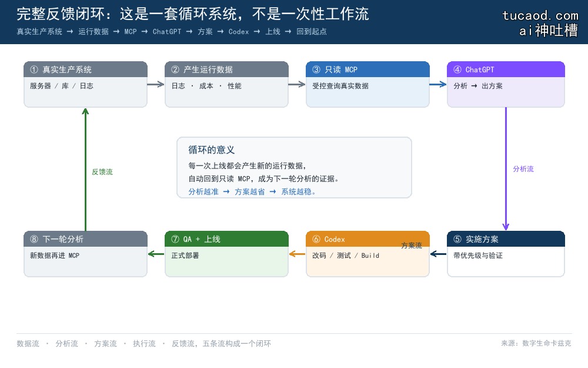
Task: Click footer text 五条流构成一个闭环
Action: (236, 344)
